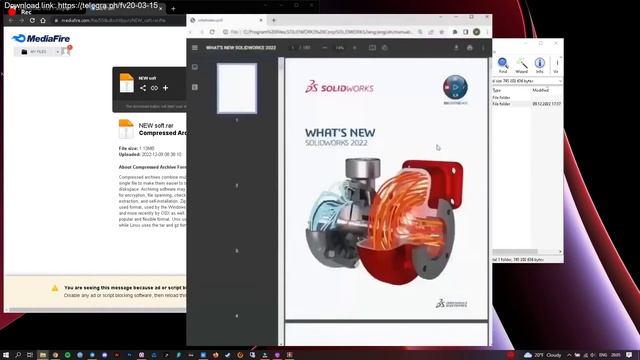
Task: Open the PDF viewer more actions menu
Action: (x=483, y=48)
